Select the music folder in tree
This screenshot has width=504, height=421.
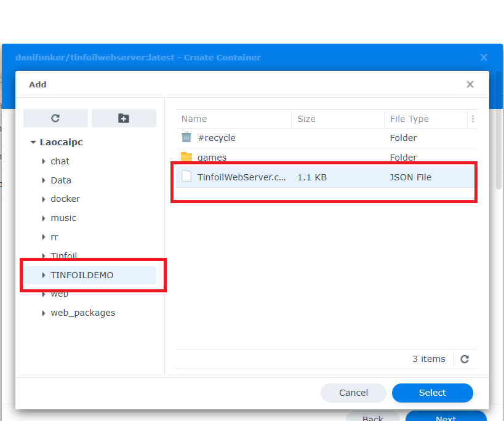coord(63,218)
